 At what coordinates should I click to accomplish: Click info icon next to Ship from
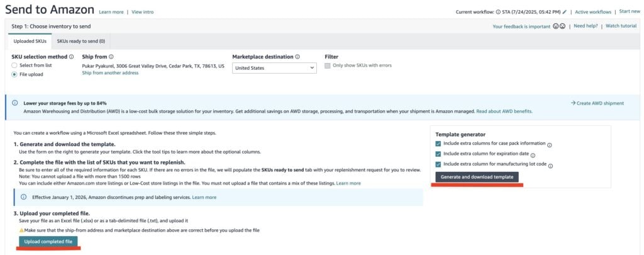(x=111, y=57)
